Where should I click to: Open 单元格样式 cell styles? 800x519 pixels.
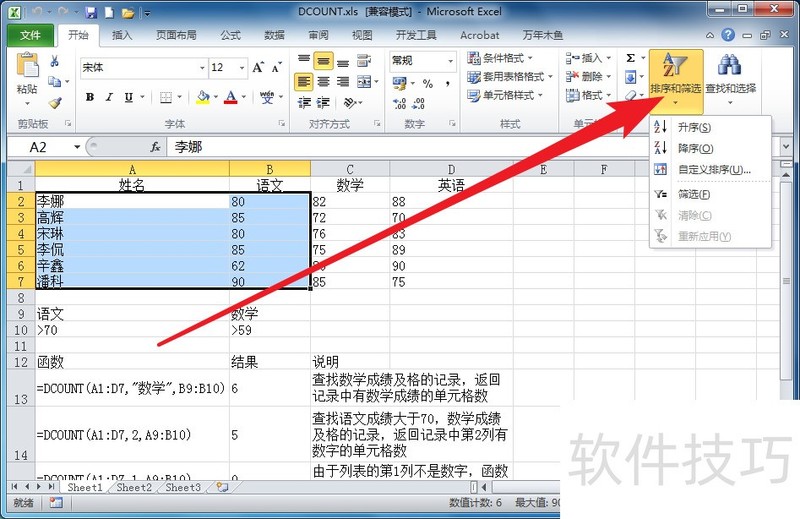tap(505, 95)
